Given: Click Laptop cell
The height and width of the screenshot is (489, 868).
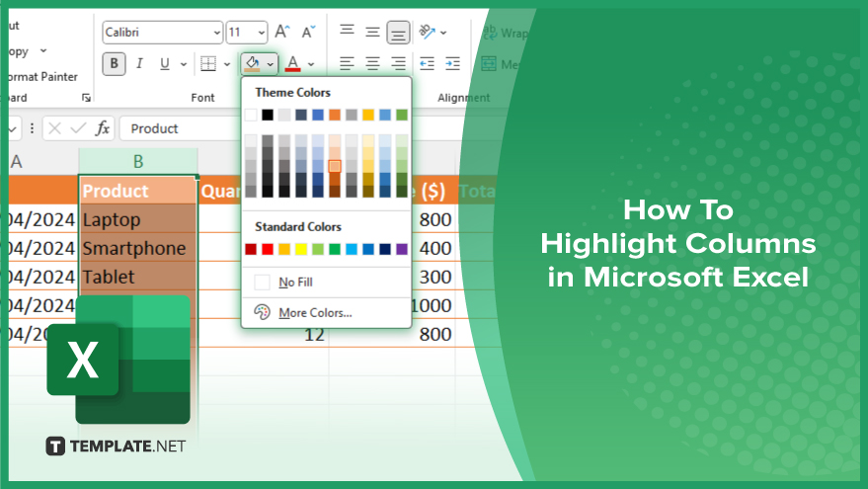Looking at the screenshot, I should [138, 219].
